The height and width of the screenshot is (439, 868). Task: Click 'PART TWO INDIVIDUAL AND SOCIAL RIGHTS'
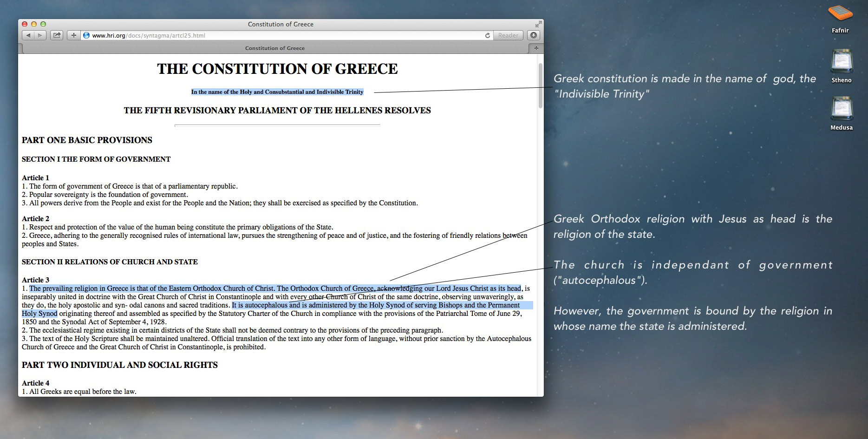coord(120,365)
